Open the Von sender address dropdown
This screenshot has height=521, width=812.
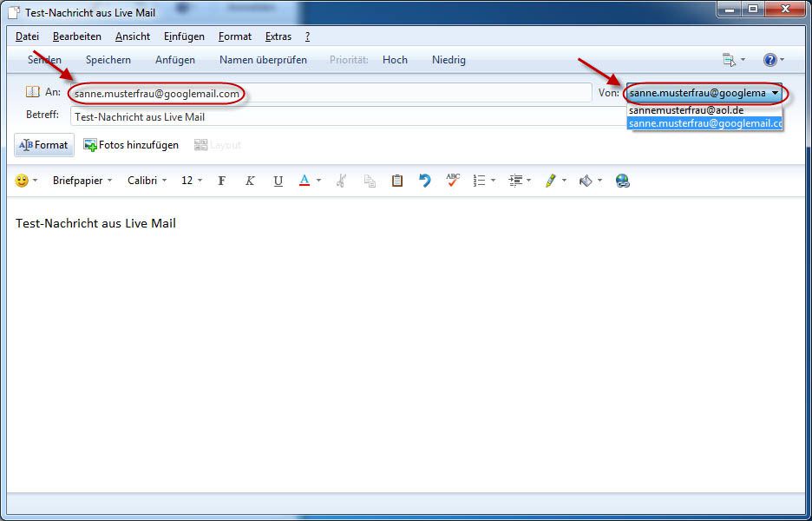coord(777,93)
